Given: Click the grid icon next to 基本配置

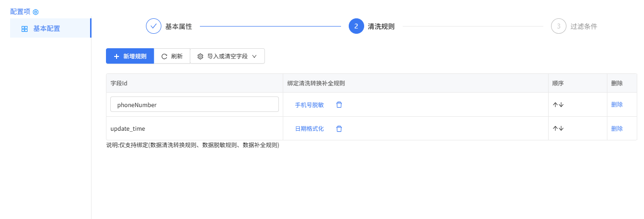Looking at the screenshot, I should (25, 28).
